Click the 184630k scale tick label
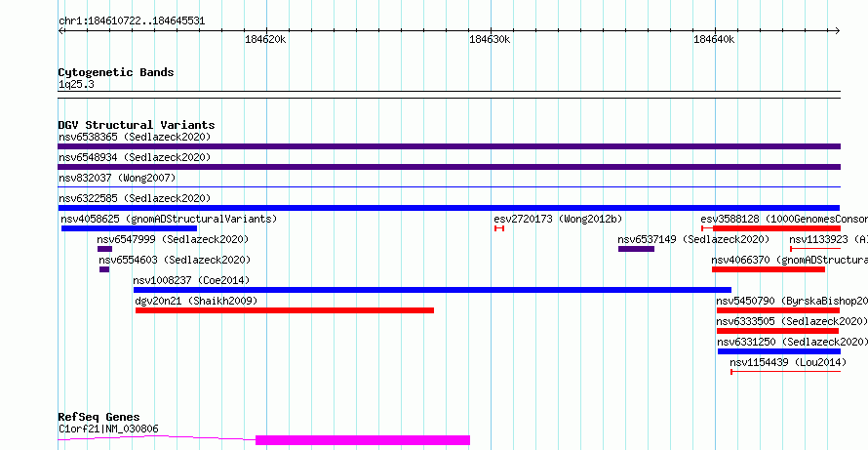 coord(490,39)
